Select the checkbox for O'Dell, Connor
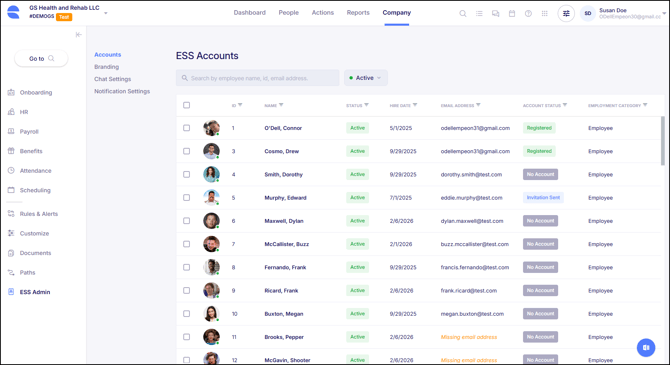The width and height of the screenshot is (670, 365). (186, 128)
